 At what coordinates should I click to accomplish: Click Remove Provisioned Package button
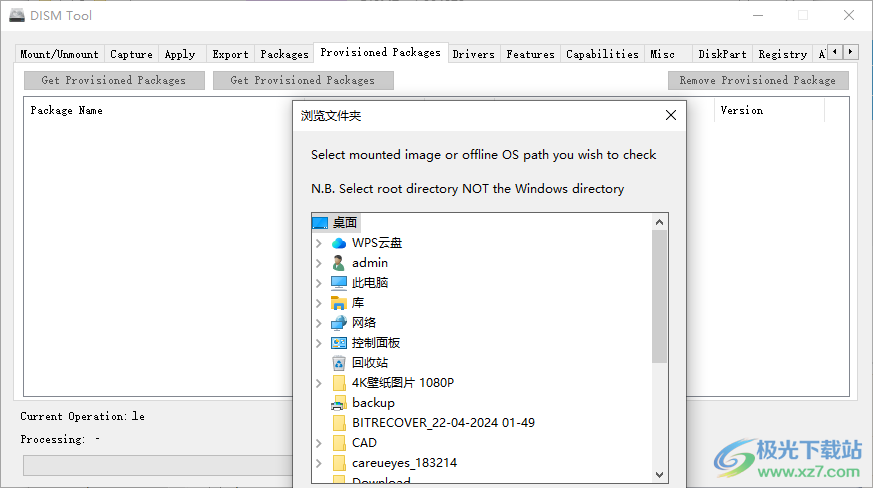(x=758, y=80)
